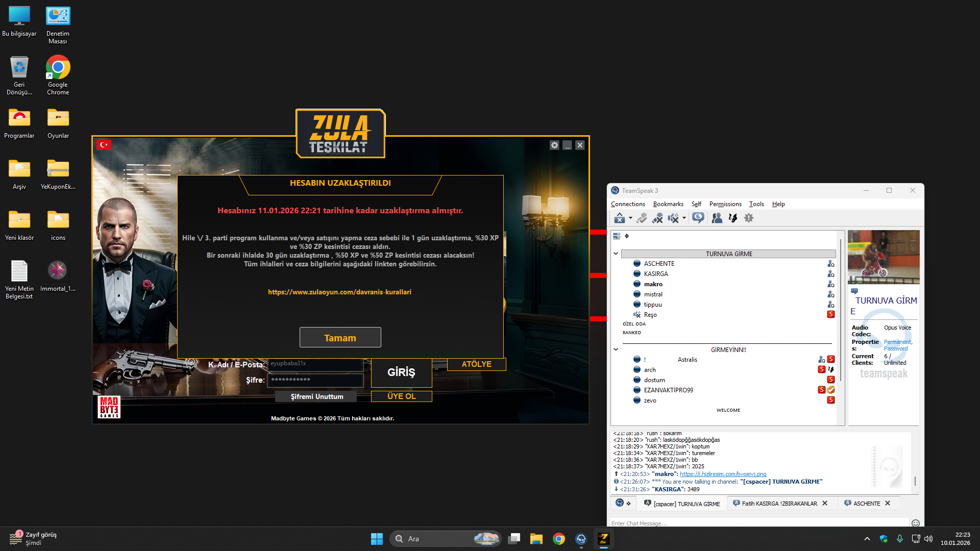Open the TeamSpeak contacts icon

[717, 218]
